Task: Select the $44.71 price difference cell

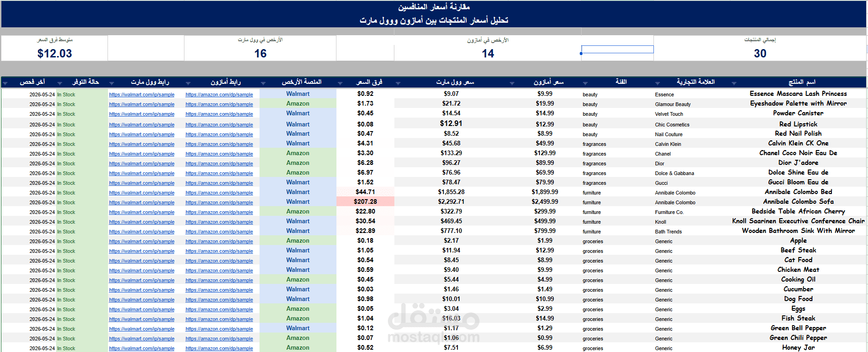Action: [x=365, y=192]
